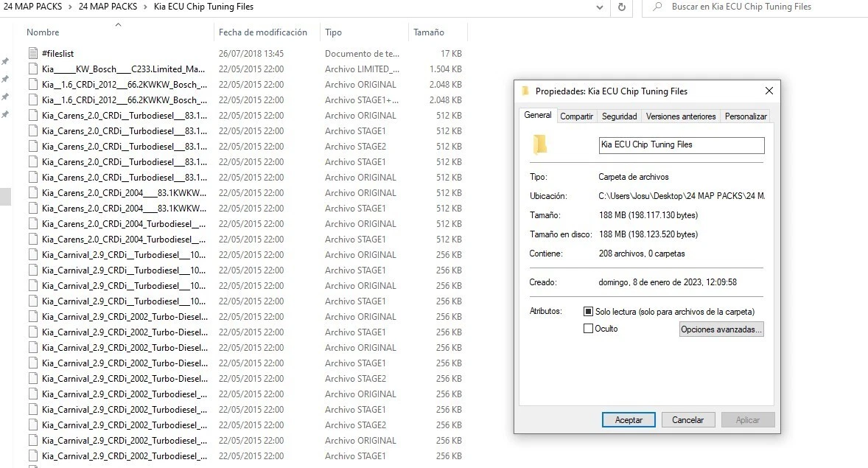868x468 pixels.
Task: Sort by the Tamaño column header
Action: point(428,32)
